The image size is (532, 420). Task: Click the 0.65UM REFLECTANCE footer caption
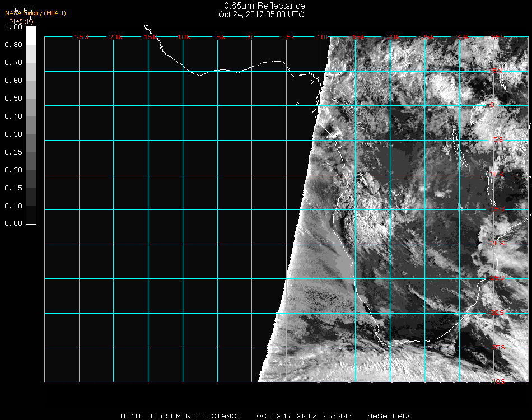[x=196, y=416]
